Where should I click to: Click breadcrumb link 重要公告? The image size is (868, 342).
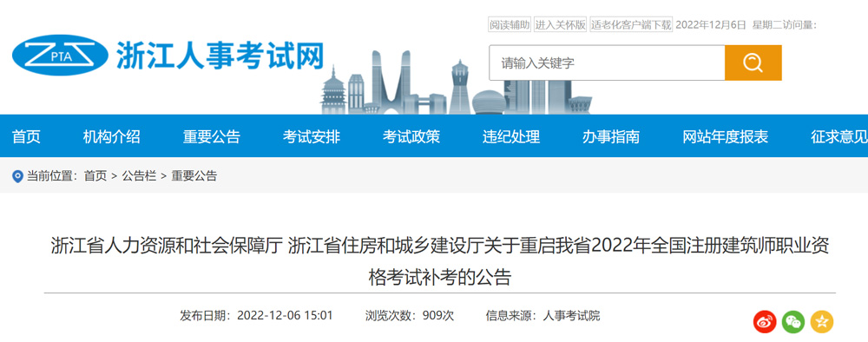tap(194, 176)
